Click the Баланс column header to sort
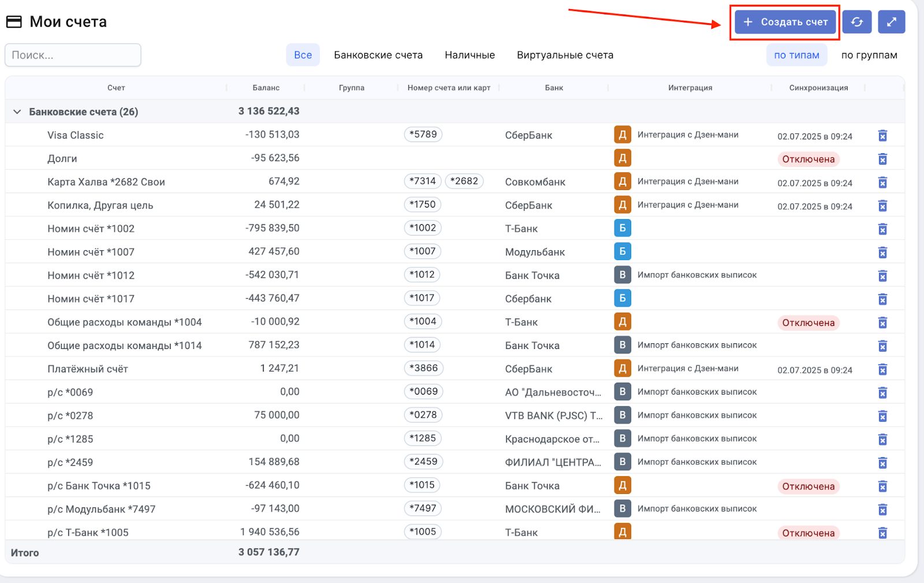 (x=266, y=88)
